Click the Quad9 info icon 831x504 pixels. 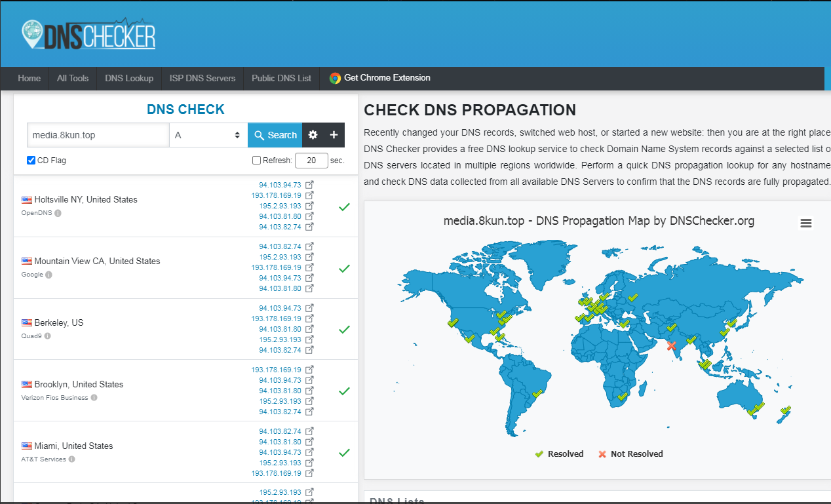(47, 336)
